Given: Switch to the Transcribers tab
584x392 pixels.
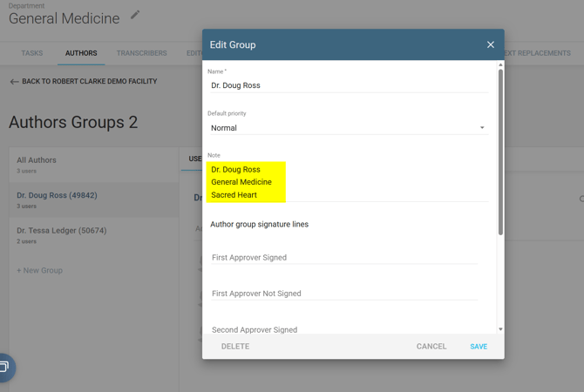Looking at the screenshot, I should [141, 53].
